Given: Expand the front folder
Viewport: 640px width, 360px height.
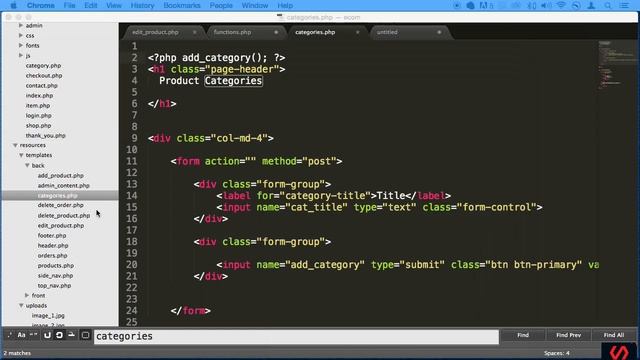Looking at the screenshot, I should (27, 295).
